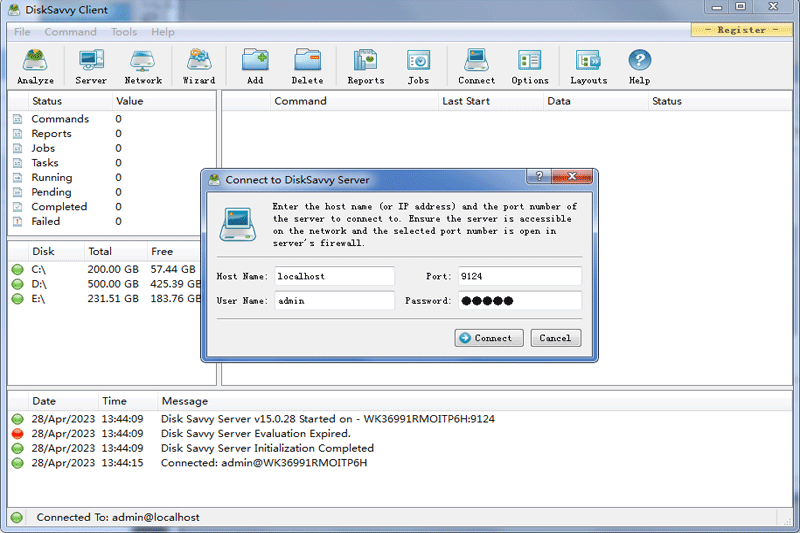
Task: Click the green icon of Initialization Completed message
Action: 17,448
